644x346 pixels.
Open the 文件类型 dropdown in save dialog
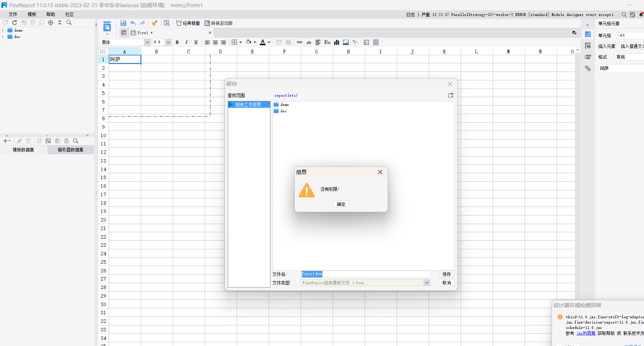426,283
